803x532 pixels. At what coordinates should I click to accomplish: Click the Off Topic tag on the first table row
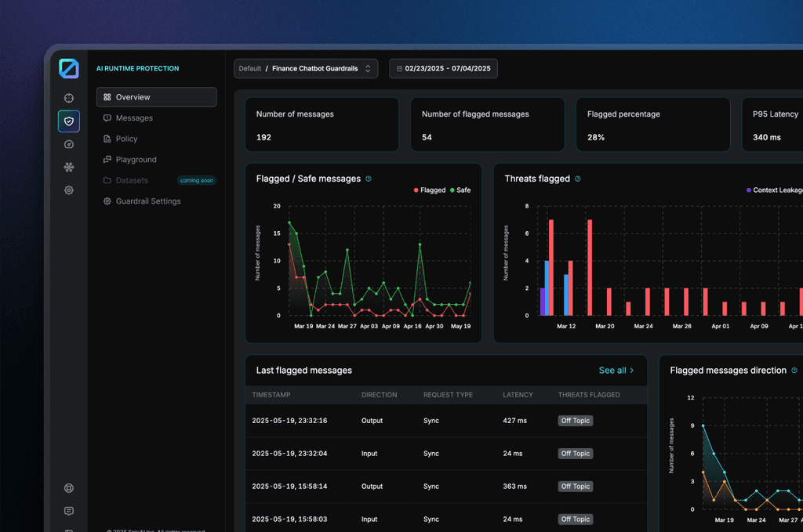click(575, 420)
